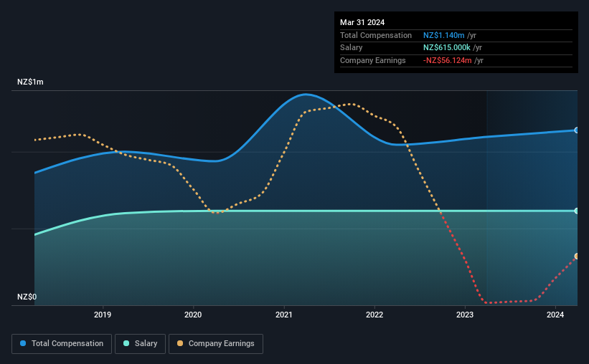Image resolution: width=589 pixels, height=364 pixels.
Task: Click the blue Total Compensation legend dot
Action: point(23,343)
